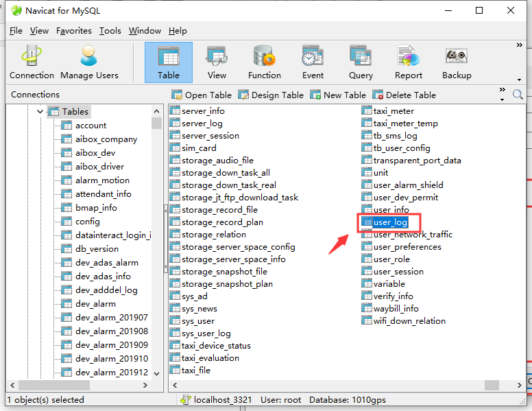Click the localhost_3321 status bar icon

click(x=186, y=399)
